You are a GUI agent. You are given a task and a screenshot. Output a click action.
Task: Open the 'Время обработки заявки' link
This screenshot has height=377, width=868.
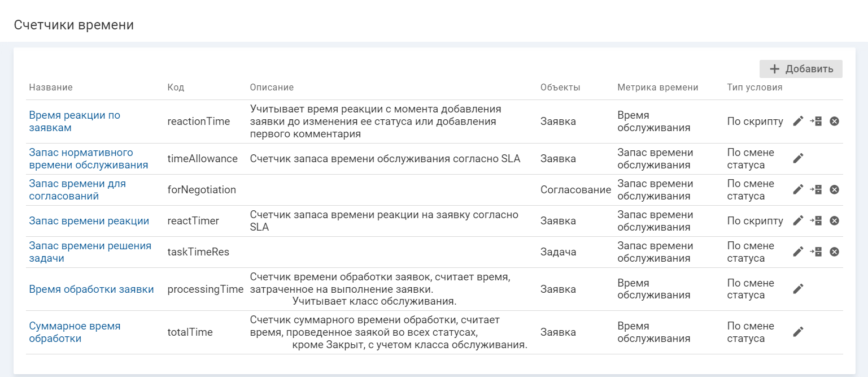point(91,289)
